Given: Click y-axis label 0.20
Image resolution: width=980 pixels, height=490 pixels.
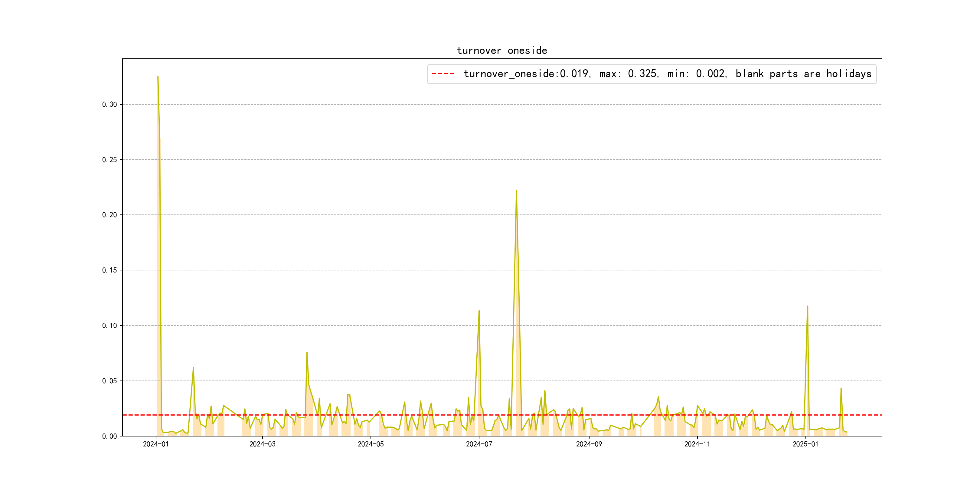Looking at the screenshot, I should pos(109,215).
